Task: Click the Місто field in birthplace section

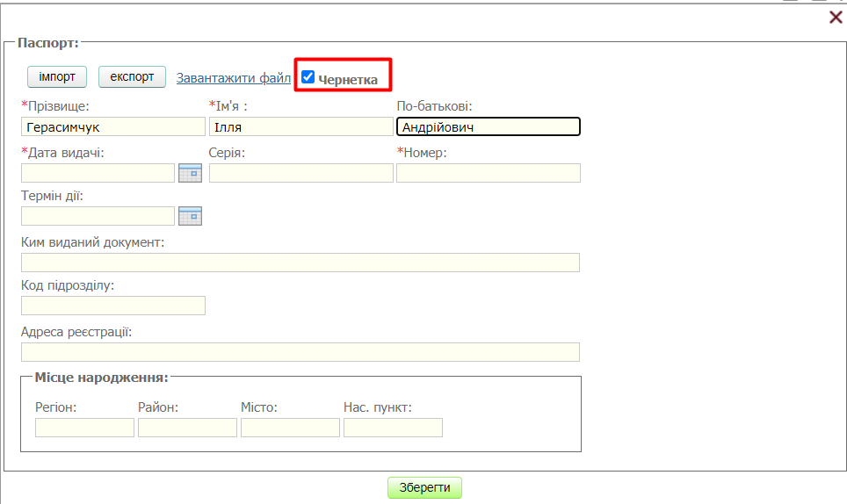Action: click(x=290, y=428)
